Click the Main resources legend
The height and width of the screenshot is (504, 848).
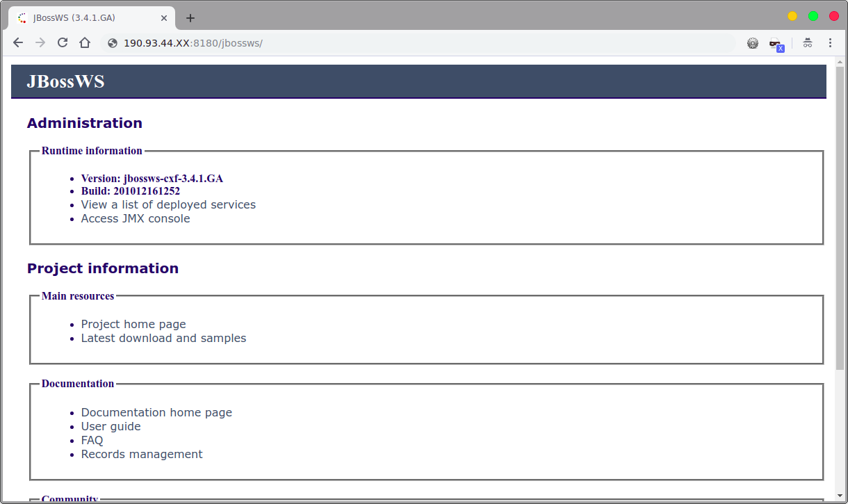coord(78,296)
